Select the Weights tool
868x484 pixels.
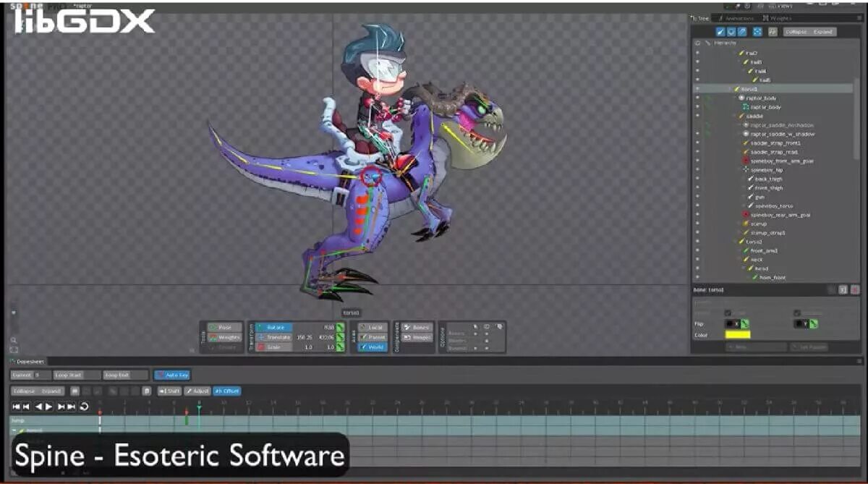point(225,337)
